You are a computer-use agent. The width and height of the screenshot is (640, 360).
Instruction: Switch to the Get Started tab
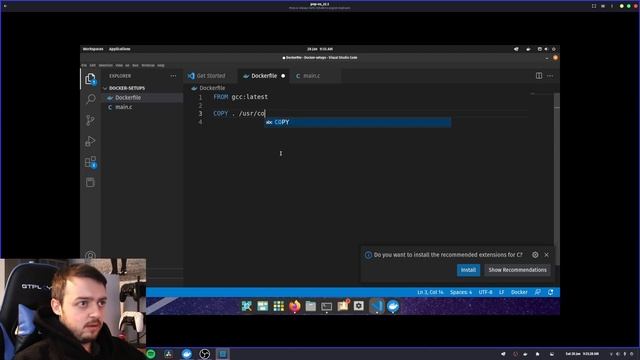tap(210, 76)
